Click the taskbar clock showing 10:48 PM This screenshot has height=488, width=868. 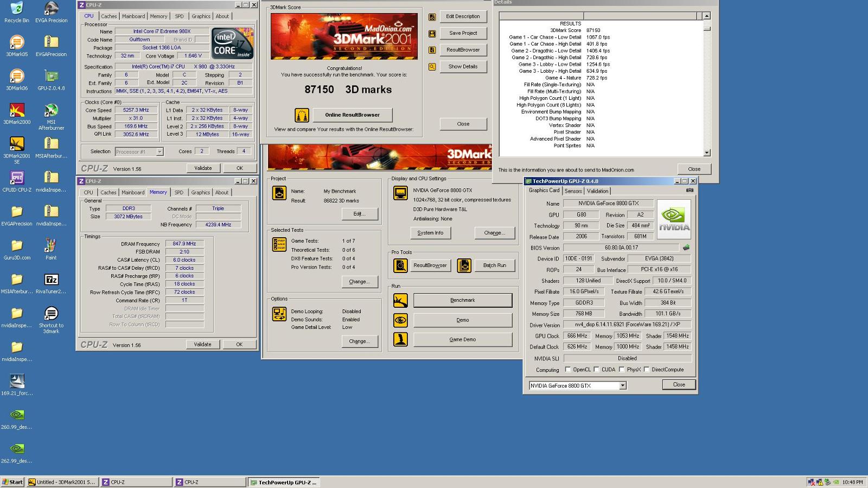click(852, 482)
